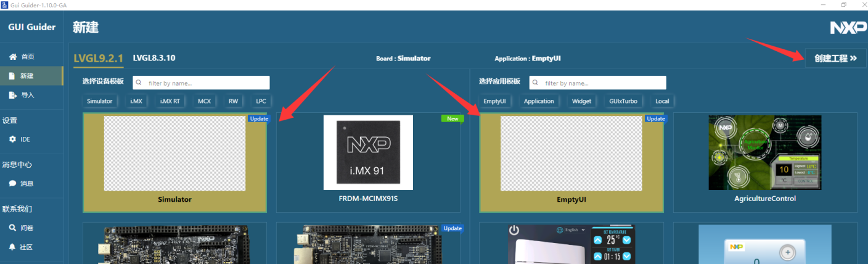
Task: Click search icon in device filter box
Action: tap(140, 83)
